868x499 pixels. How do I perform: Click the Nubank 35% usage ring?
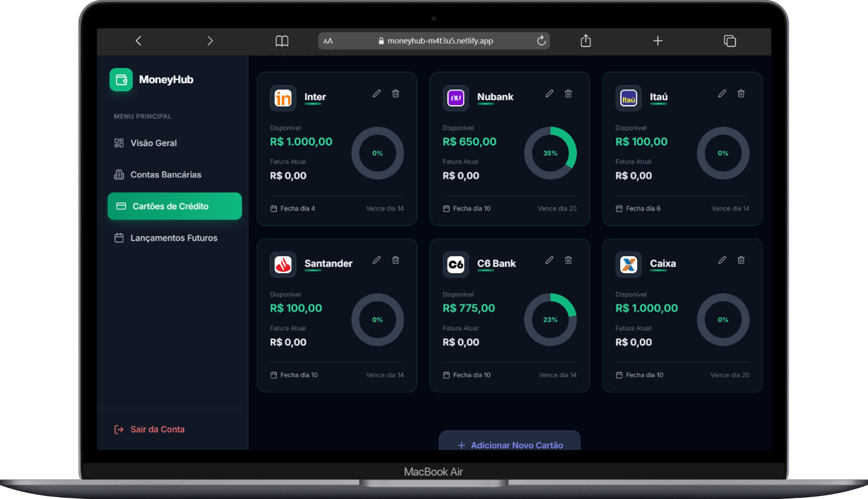pyautogui.click(x=550, y=153)
